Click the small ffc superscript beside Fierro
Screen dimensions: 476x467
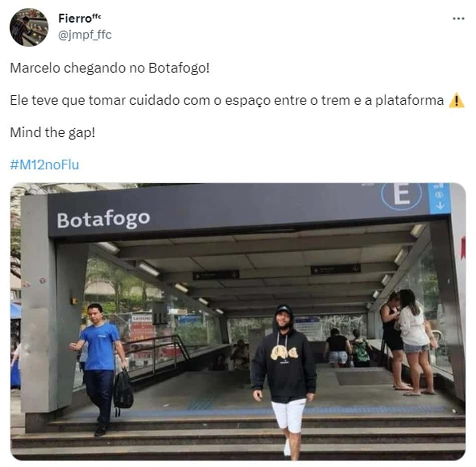tap(96, 17)
